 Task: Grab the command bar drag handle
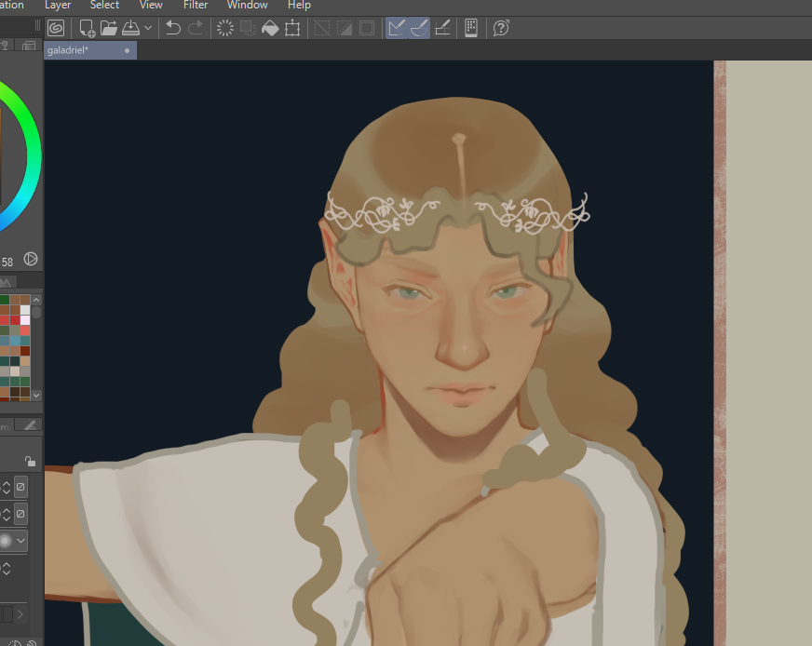click(37, 25)
